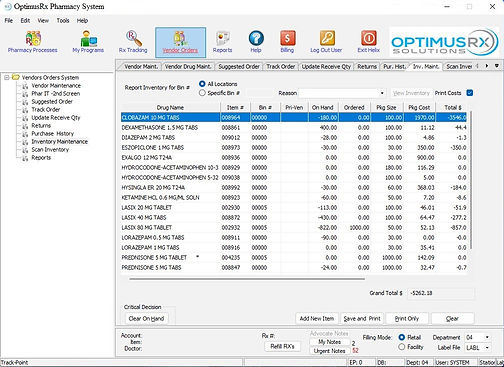Click Exit Helix power icon
The image size is (504, 367).
click(x=369, y=38)
